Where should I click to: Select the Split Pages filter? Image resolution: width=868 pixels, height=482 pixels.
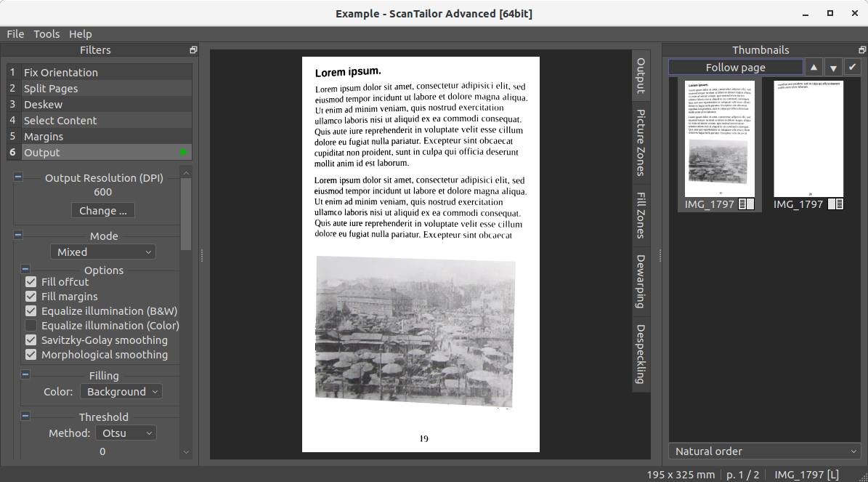[x=100, y=89]
